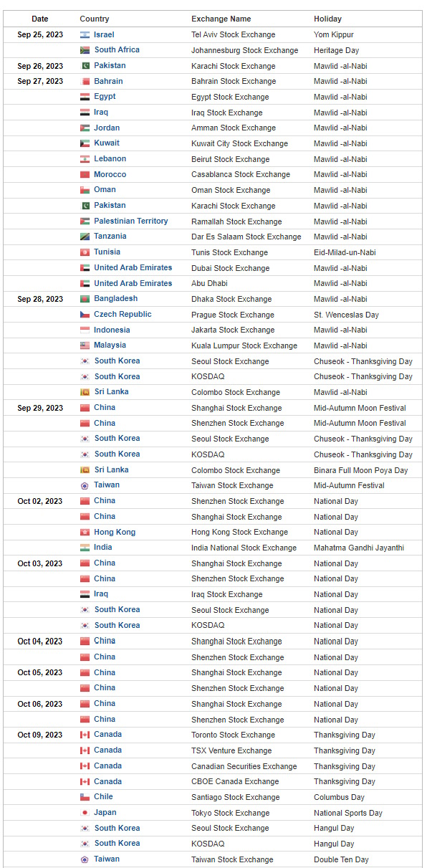The width and height of the screenshot is (427, 868).
Task: Open the Tanzania country link
Action: pyautogui.click(x=110, y=236)
